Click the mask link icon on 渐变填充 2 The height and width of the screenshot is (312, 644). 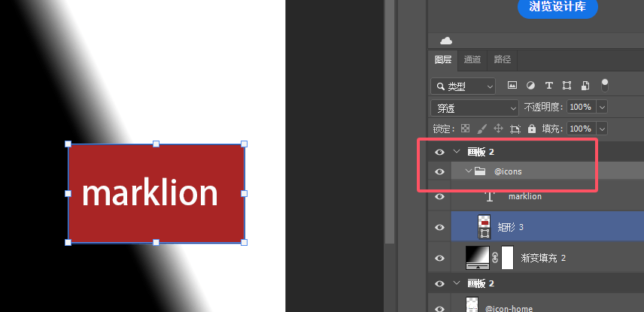pos(495,258)
